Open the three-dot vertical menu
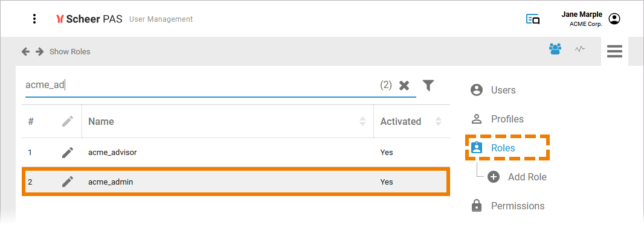The height and width of the screenshot is (225, 644). 34,19
